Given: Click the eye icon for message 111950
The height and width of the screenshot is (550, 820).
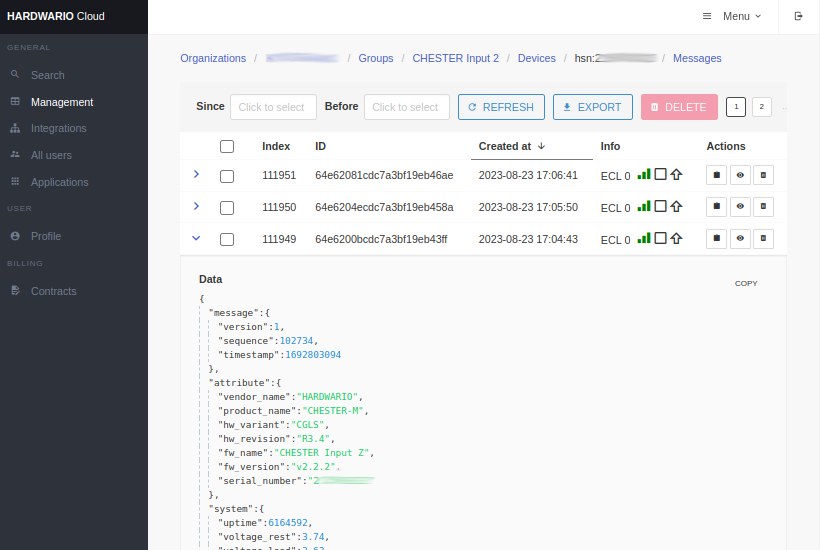Looking at the screenshot, I should click(740, 207).
